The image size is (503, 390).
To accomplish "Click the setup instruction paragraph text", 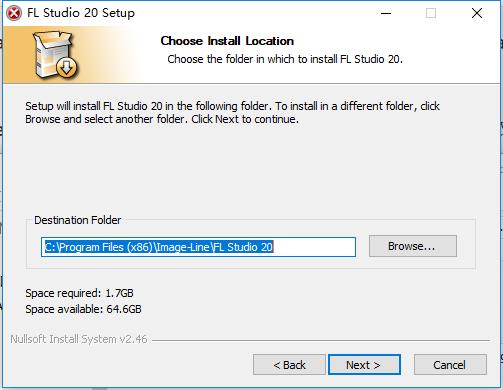I will pos(232,113).
